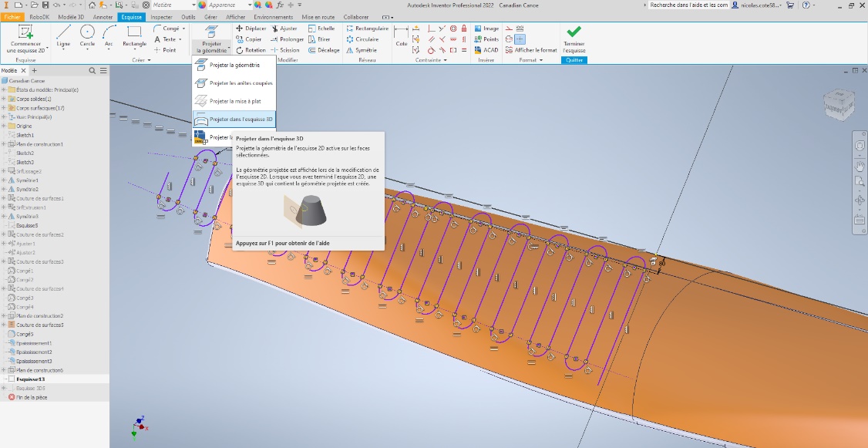Insert Points from file
Image resolution: width=868 pixels, height=448 pixels.
(x=486, y=39)
